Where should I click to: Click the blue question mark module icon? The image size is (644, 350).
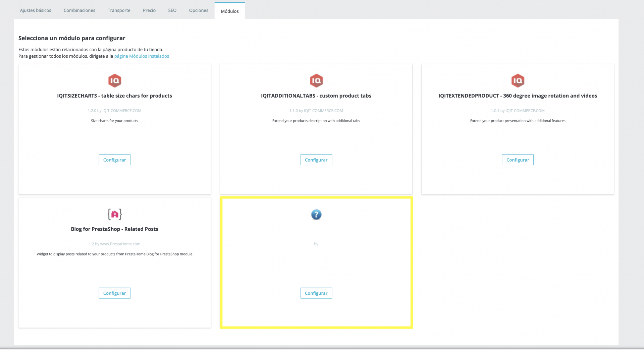tap(316, 215)
